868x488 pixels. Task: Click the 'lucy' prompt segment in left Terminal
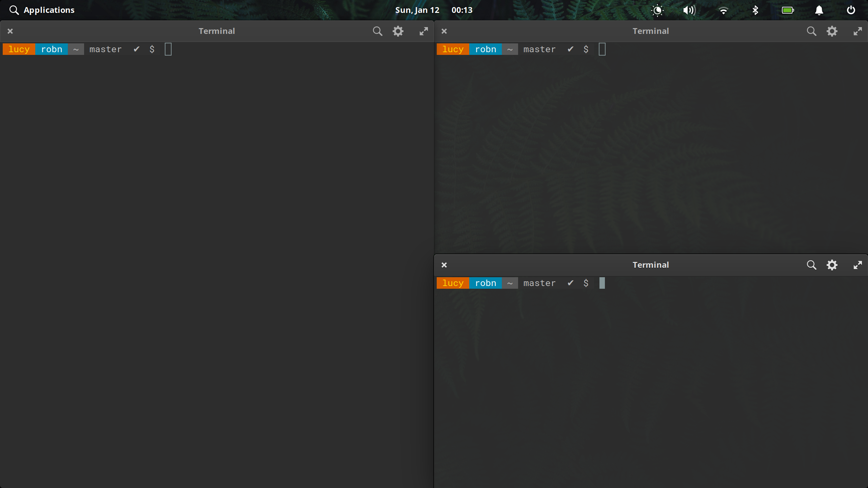tap(19, 49)
